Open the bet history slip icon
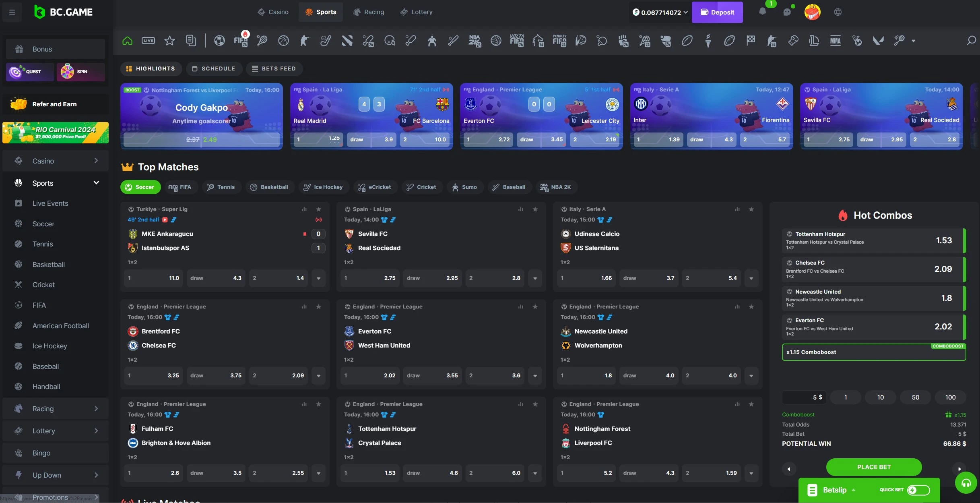The width and height of the screenshot is (980, 503). point(191,40)
